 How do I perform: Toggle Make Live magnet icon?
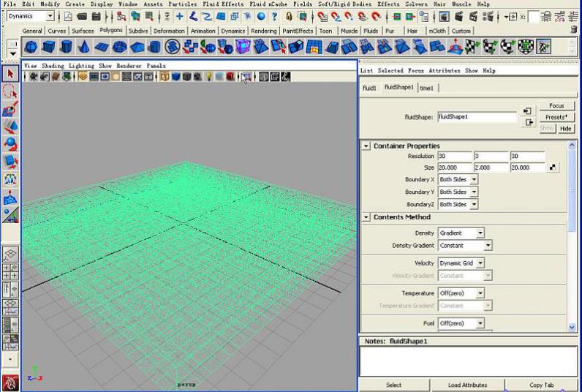pyautogui.click(x=376, y=16)
